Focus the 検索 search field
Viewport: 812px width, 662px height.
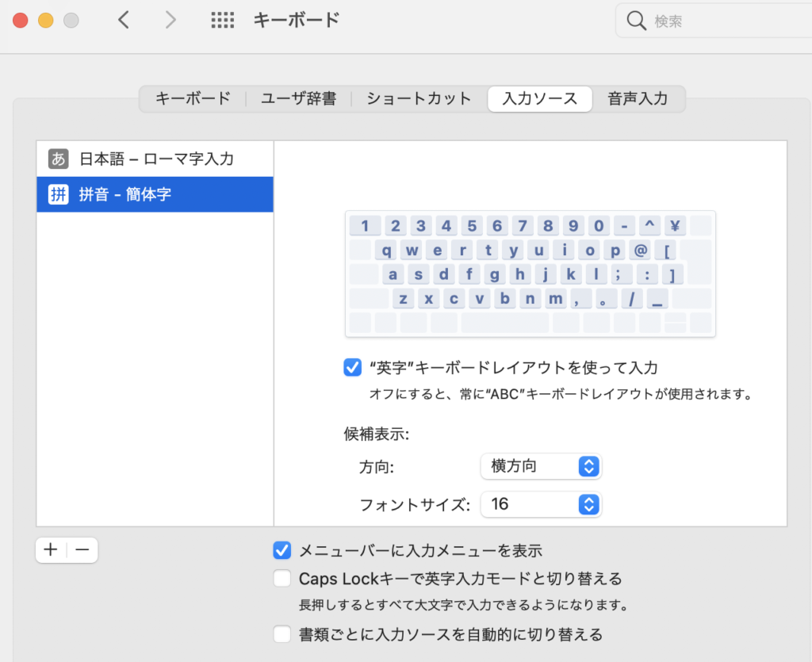714,21
